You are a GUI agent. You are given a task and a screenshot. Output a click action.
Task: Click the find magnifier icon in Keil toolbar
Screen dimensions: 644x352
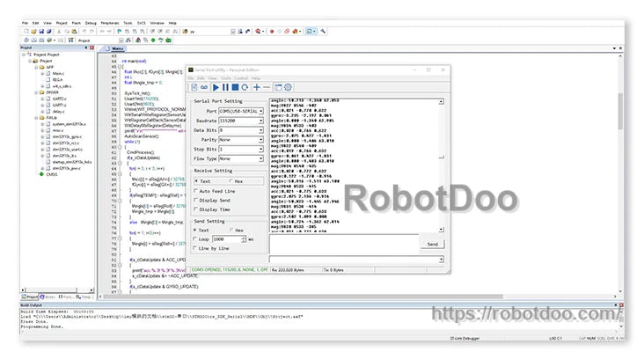(258, 31)
